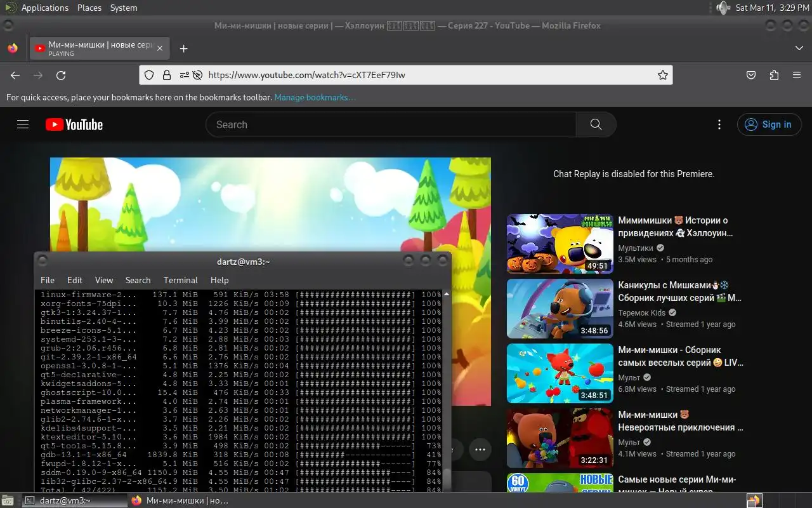The image size is (812, 508).
Task: Click the show desktop icon in bottom panel
Action: coord(6,500)
